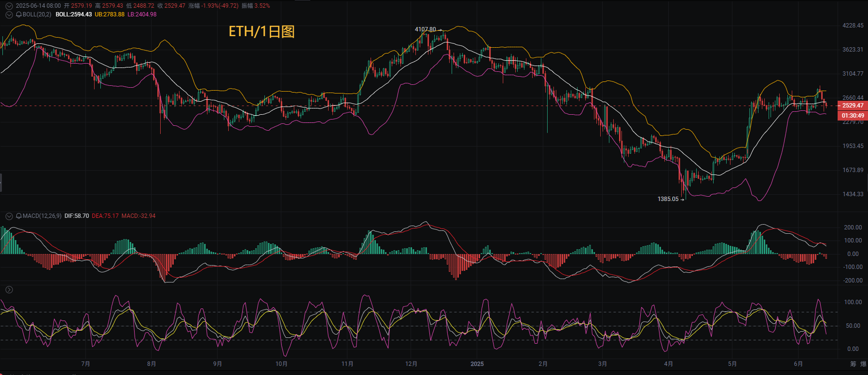The image size is (868, 375).
Task: Click the DEA:75.17 value
Action: pyautogui.click(x=105, y=216)
